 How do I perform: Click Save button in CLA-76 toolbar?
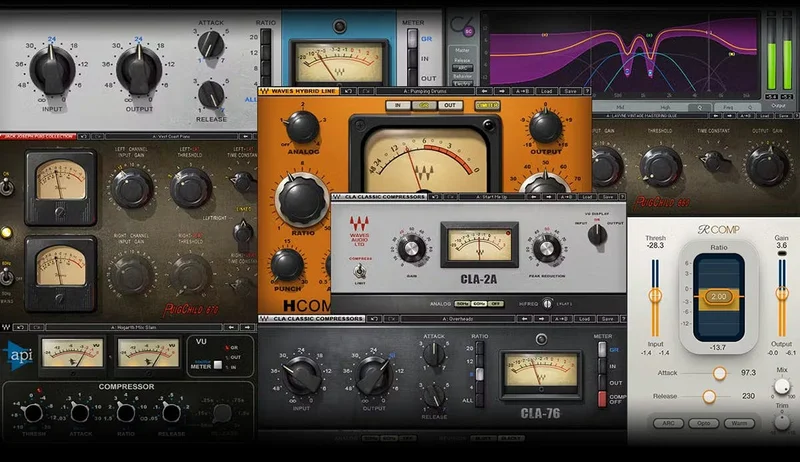(607, 319)
